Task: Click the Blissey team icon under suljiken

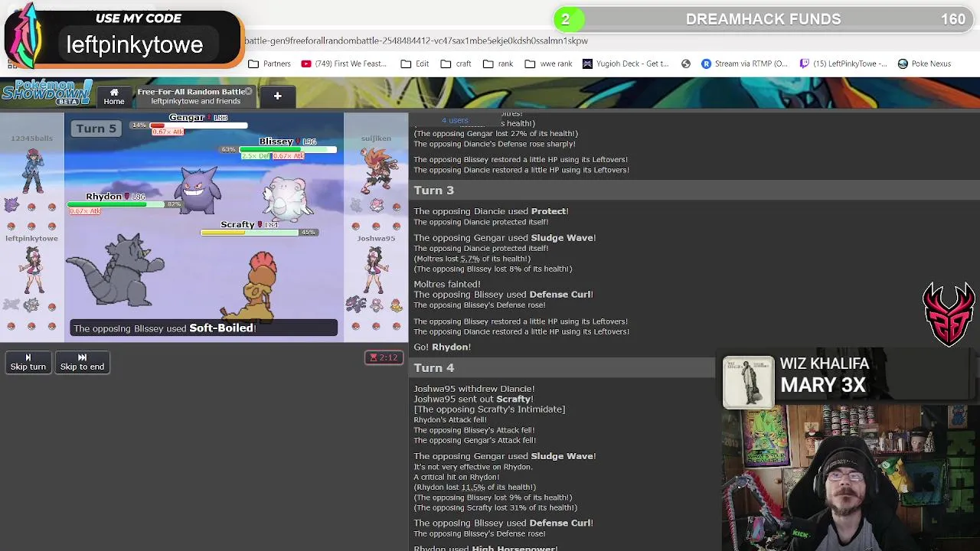Action: (x=377, y=205)
